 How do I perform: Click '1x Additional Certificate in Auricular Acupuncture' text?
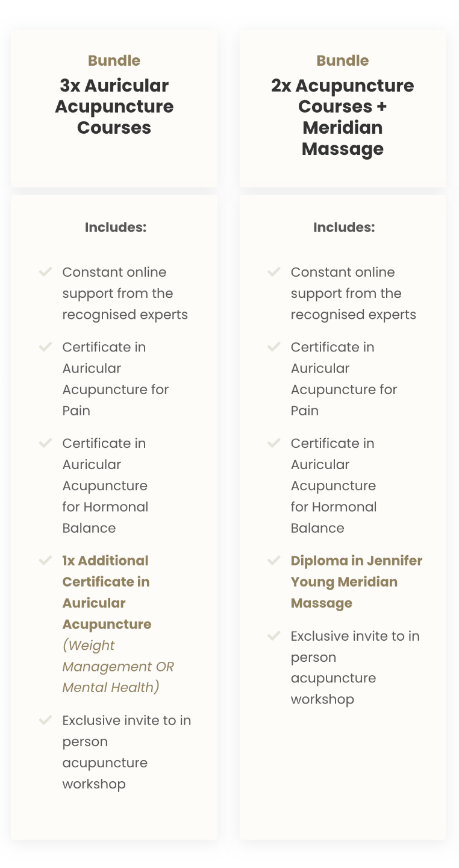click(107, 592)
